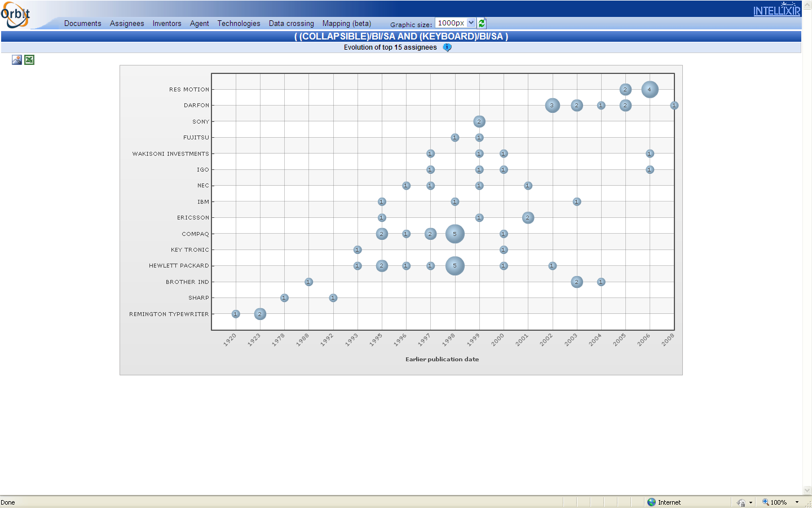Click the 1920 year axis label
This screenshot has width=812, height=508.
[x=230, y=339]
